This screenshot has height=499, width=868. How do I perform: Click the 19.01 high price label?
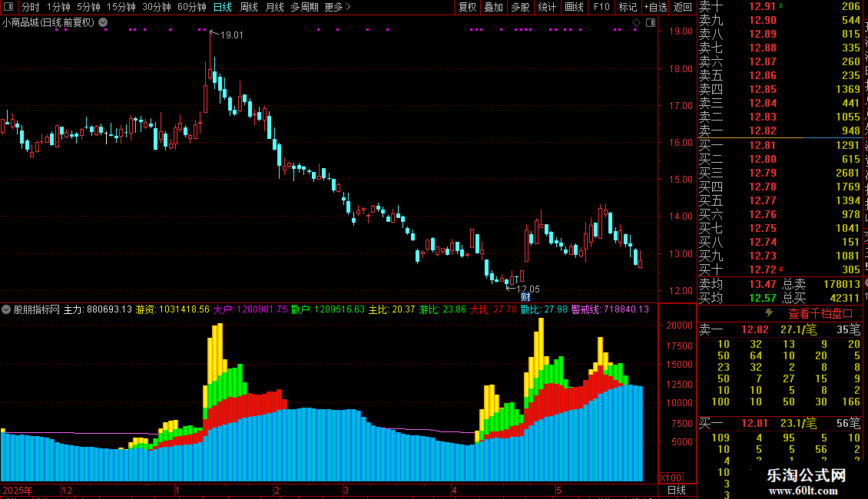231,35
